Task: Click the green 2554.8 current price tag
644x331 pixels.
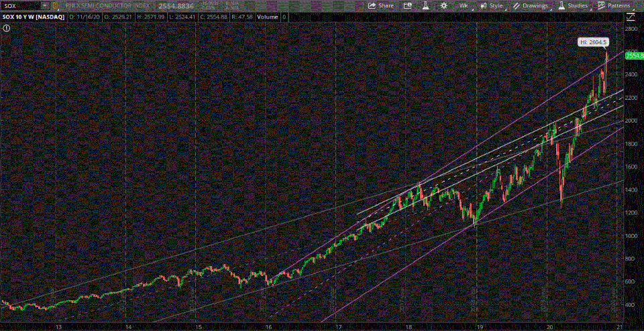Action: 634,56
